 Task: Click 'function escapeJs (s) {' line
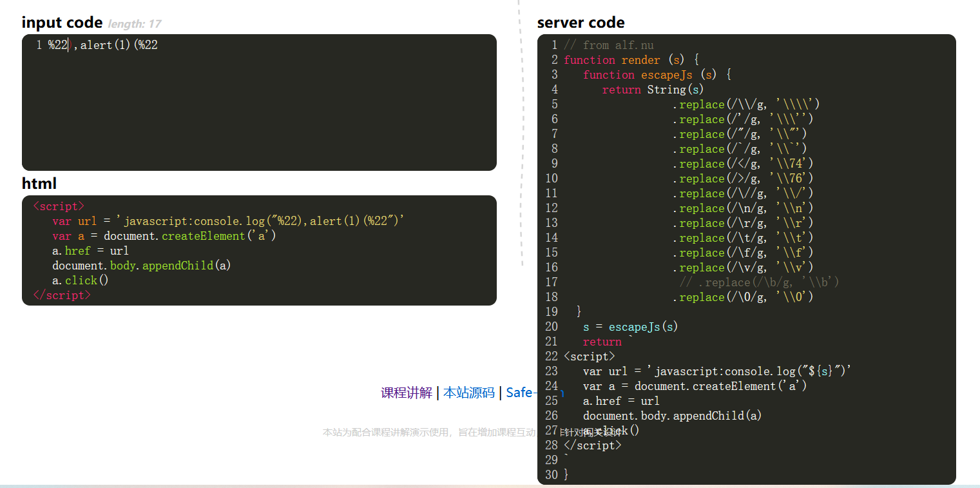657,75
